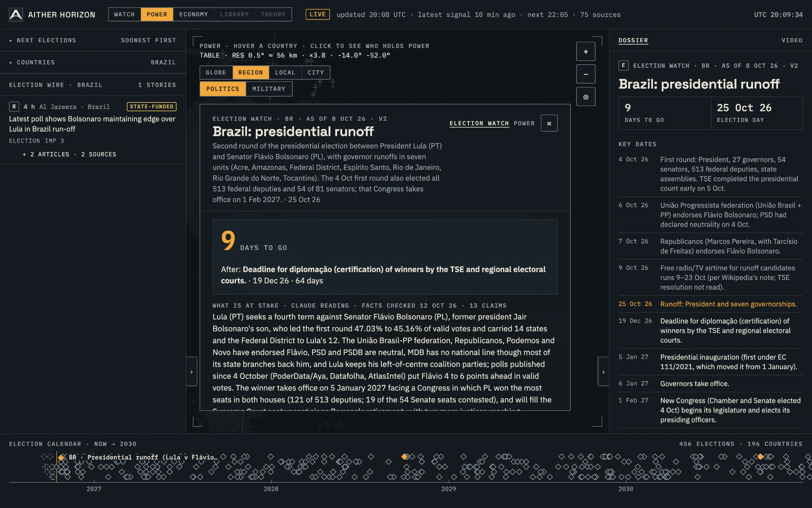812x508 pixels.
Task: Click the 2028 label on timeline axis
Action: (271, 489)
